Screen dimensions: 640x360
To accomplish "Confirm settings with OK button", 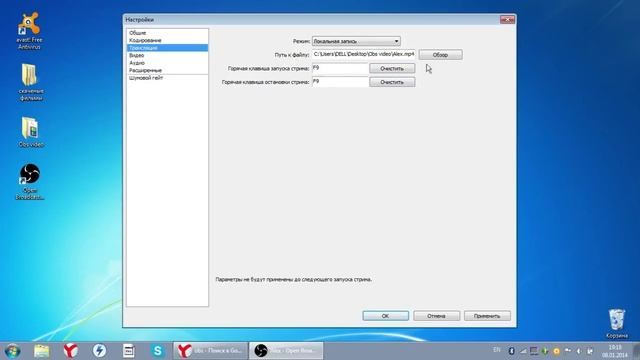I will (x=385, y=316).
